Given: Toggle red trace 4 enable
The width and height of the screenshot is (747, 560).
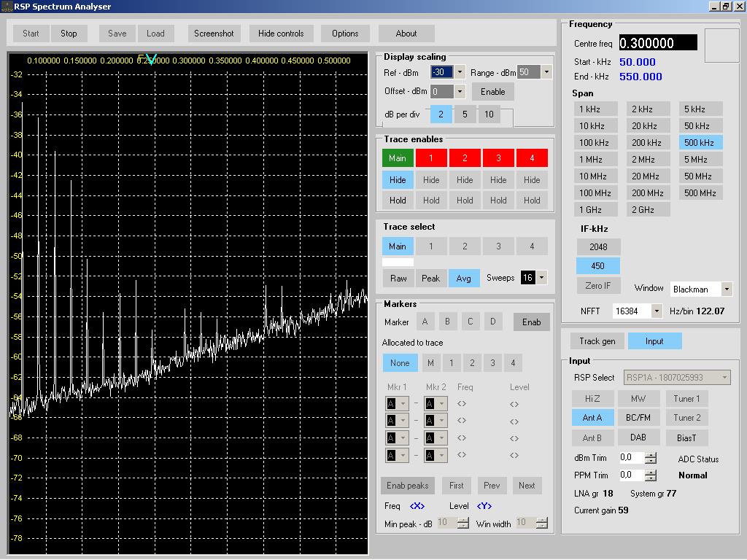Looking at the screenshot, I should (532, 158).
